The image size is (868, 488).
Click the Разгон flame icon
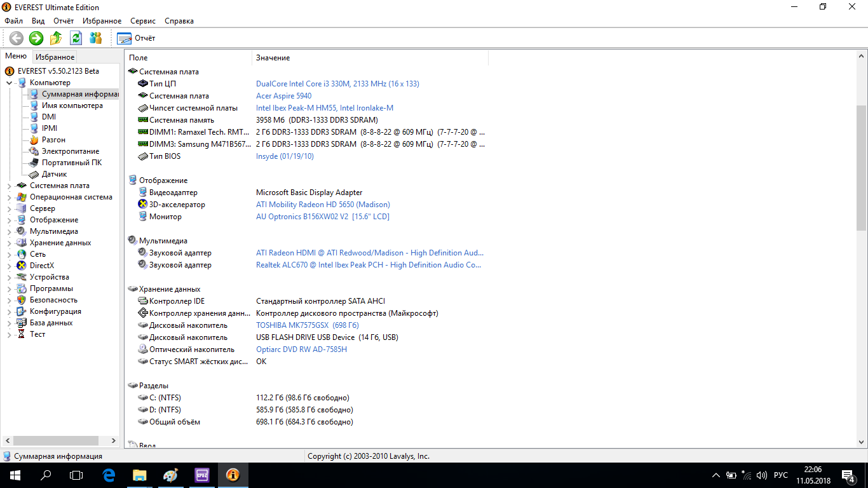[x=34, y=140]
